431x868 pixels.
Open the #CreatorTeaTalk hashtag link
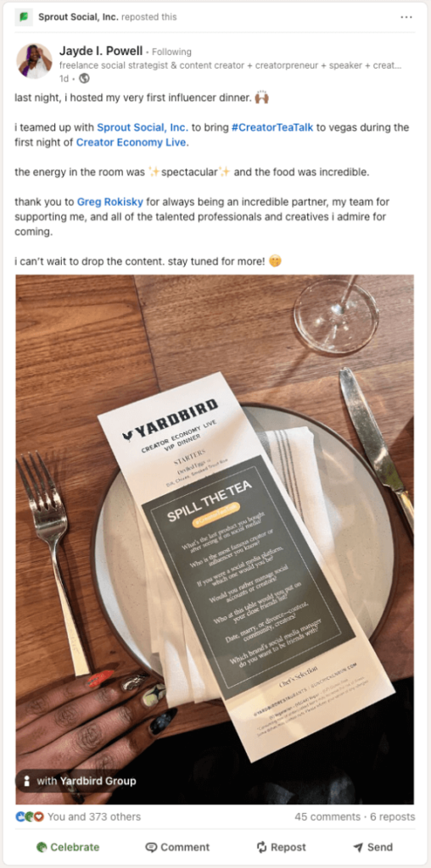point(272,127)
